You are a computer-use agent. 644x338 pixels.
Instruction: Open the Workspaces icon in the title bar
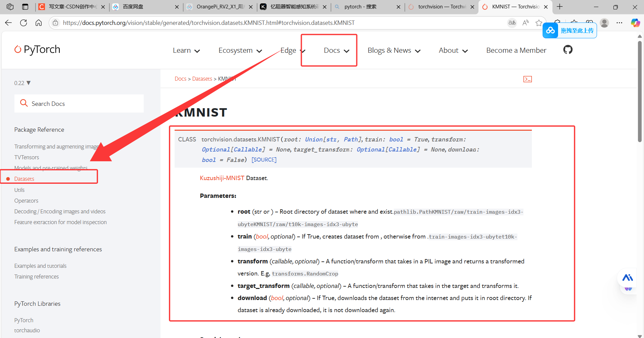(10, 7)
